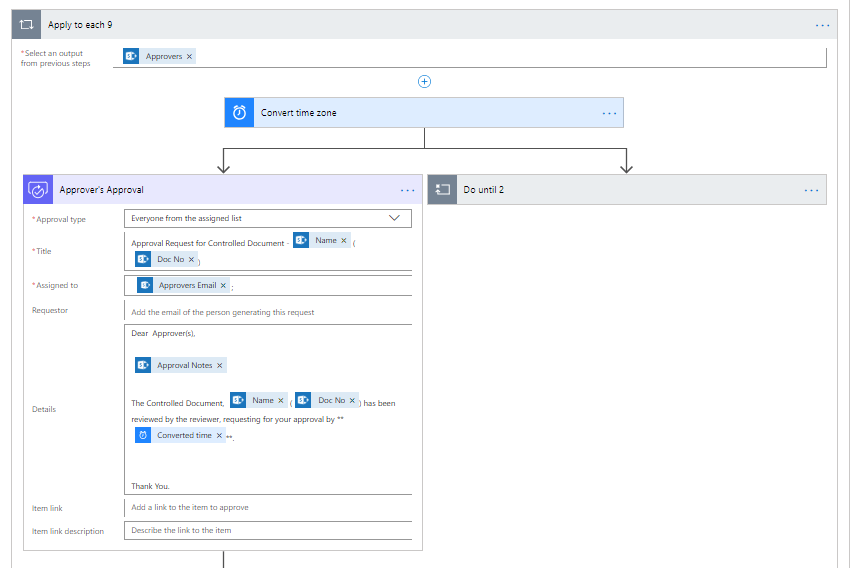The image size is (862, 568).
Task: Click the Name token in Title field
Action: [x=322, y=240]
